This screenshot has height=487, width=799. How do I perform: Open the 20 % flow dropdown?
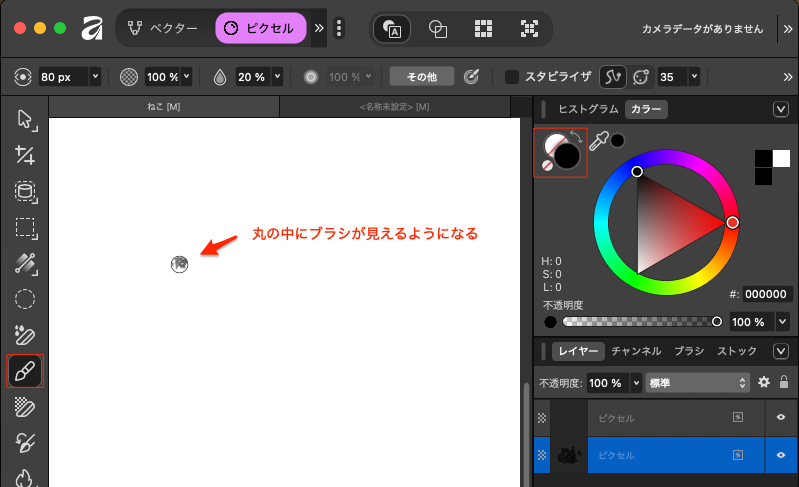pos(278,76)
